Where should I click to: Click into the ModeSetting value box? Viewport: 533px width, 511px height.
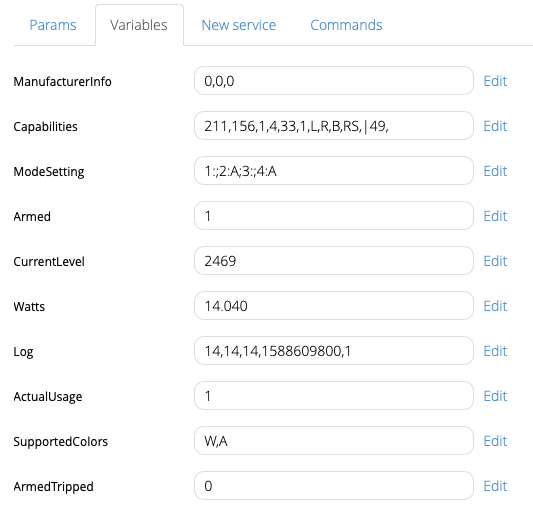334,171
